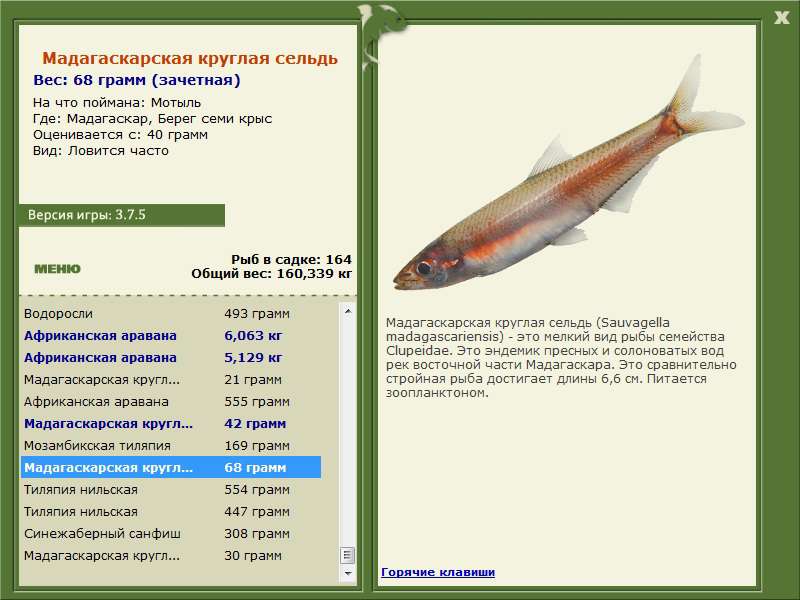This screenshot has height=600, width=800.
Task: Select highlighted Мадагаскарская кругл... 68 грамм row
Action: point(171,467)
